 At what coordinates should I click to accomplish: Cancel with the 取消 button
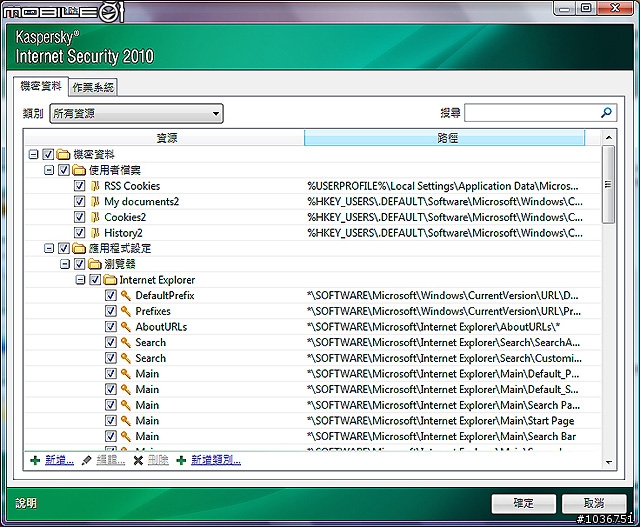tap(594, 504)
